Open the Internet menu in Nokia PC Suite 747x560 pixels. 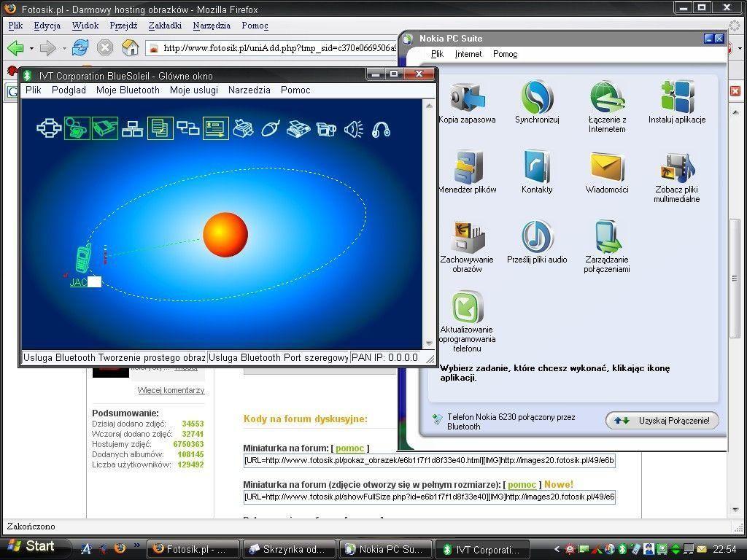tap(468, 54)
